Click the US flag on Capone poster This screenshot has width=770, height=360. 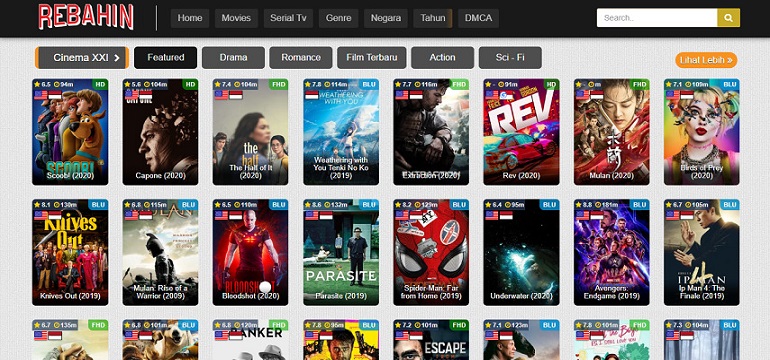131,94
